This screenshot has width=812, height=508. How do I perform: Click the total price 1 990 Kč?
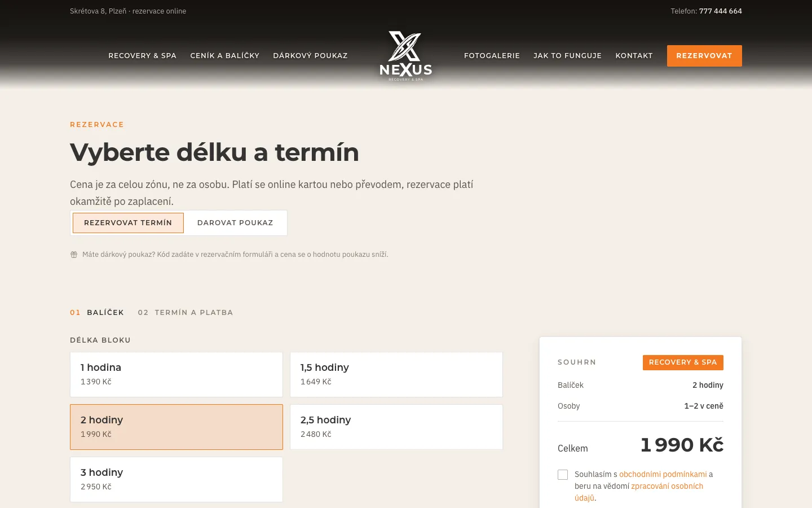pos(682,445)
